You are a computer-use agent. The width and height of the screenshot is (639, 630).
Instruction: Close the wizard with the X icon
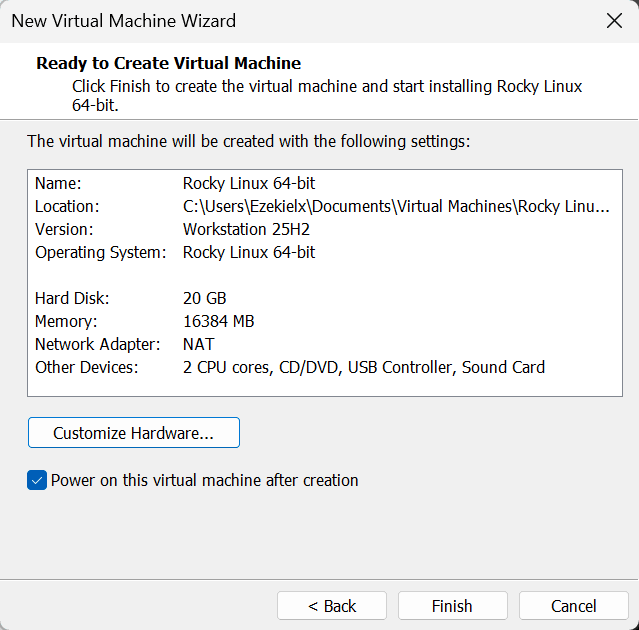614,21
